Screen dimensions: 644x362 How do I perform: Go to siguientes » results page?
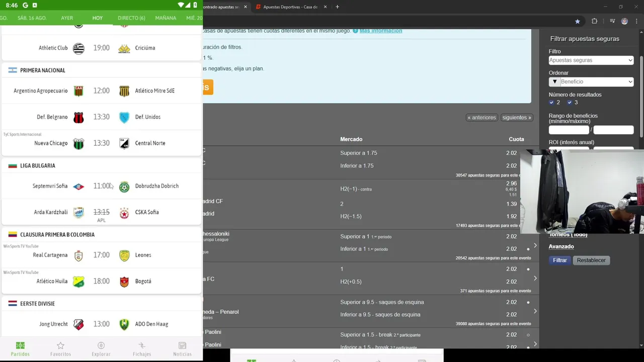point(517,118)
